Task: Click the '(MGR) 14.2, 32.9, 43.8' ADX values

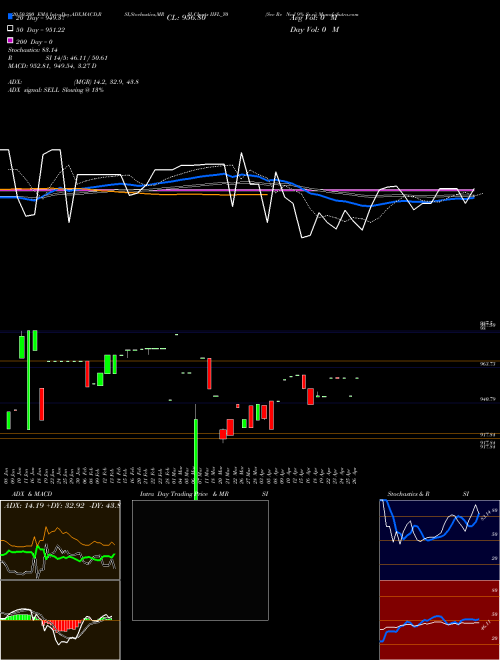Action: click(x=106, y=82)
